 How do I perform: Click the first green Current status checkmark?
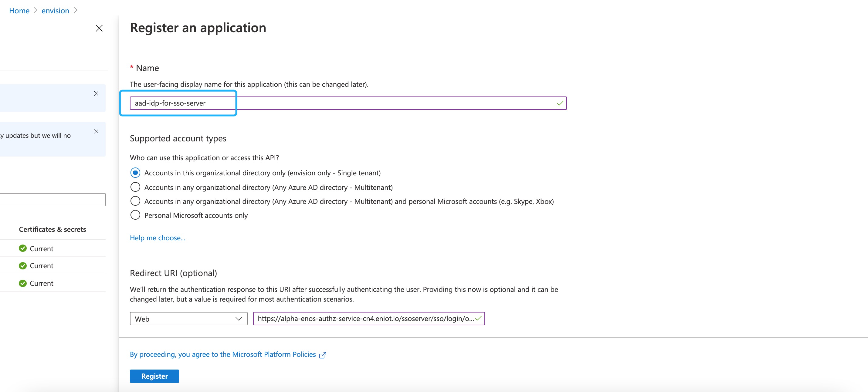[x=22, y=248]
